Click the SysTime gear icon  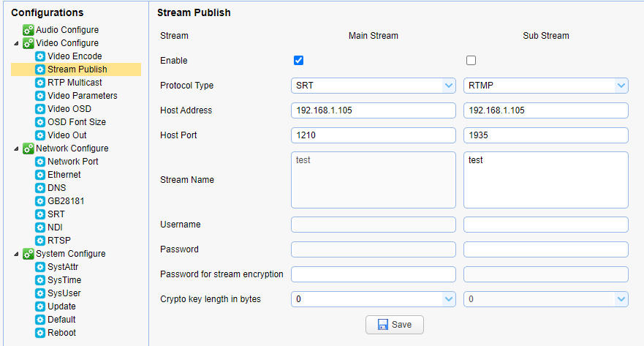click(40, 280)
